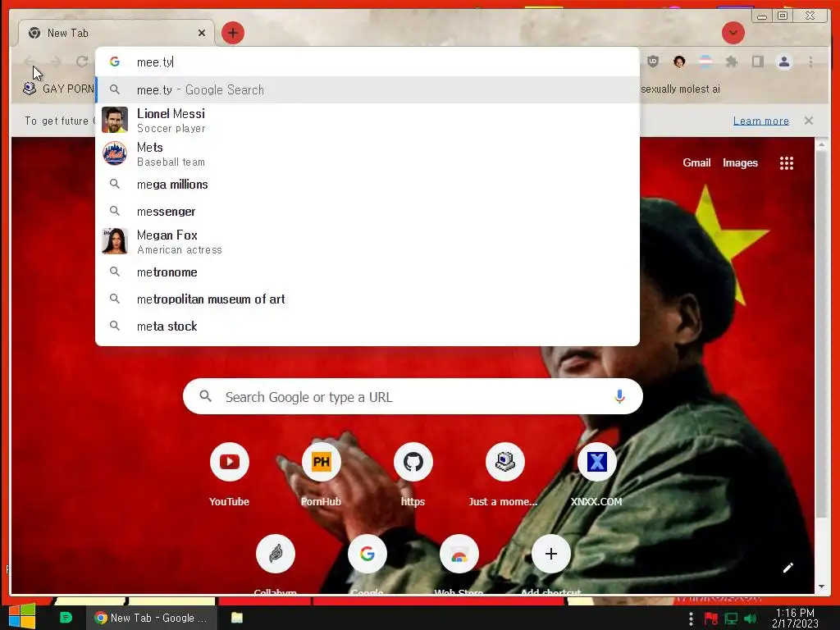Open a new tab with the plus button
Viewport: 840px width, 630px height.
click(232, 33)
